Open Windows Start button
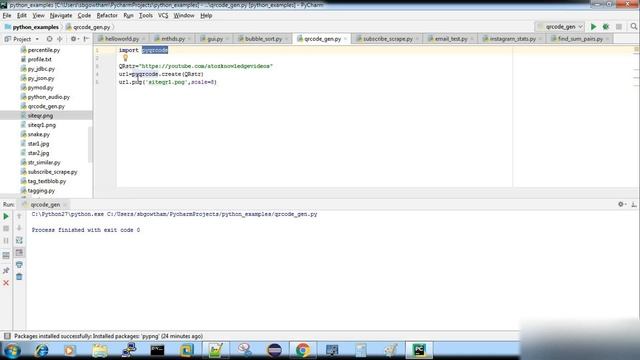The image size is (640, 360). pos(12,350)
